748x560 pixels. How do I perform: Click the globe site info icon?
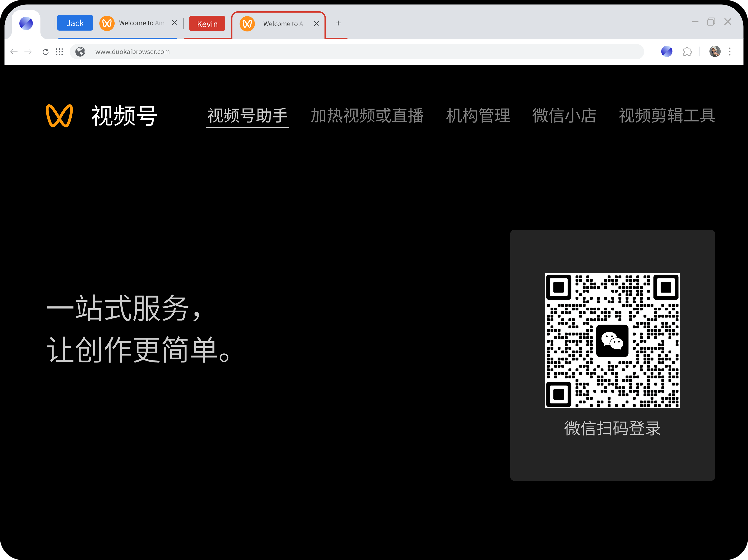tap(80, 52)
